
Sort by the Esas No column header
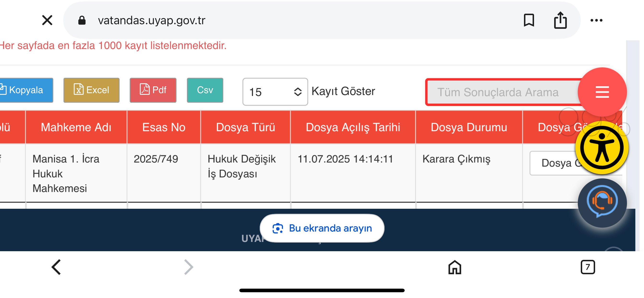164,127
